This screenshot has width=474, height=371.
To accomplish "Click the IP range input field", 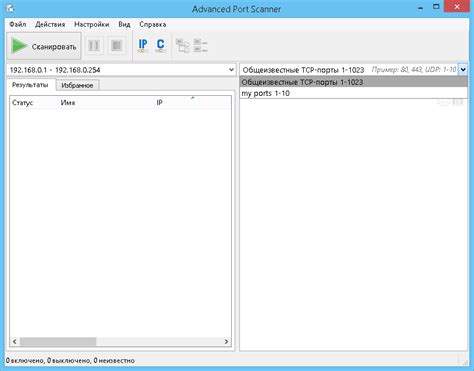I will coord(117,70).
